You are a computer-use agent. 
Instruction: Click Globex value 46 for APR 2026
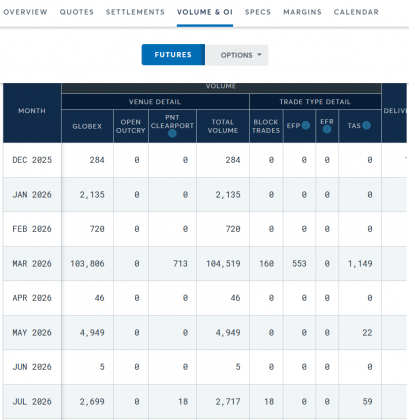pyautogui.click(x=100, y=298)
